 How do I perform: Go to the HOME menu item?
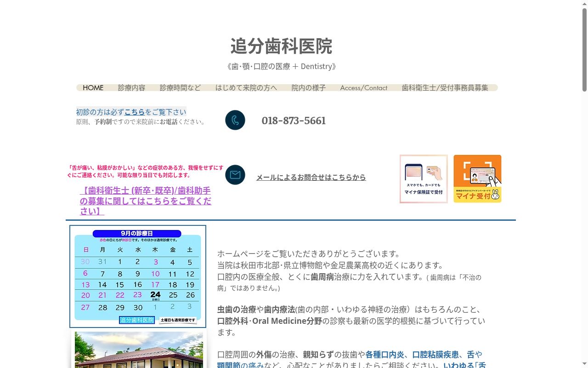[x=93, y=87]
